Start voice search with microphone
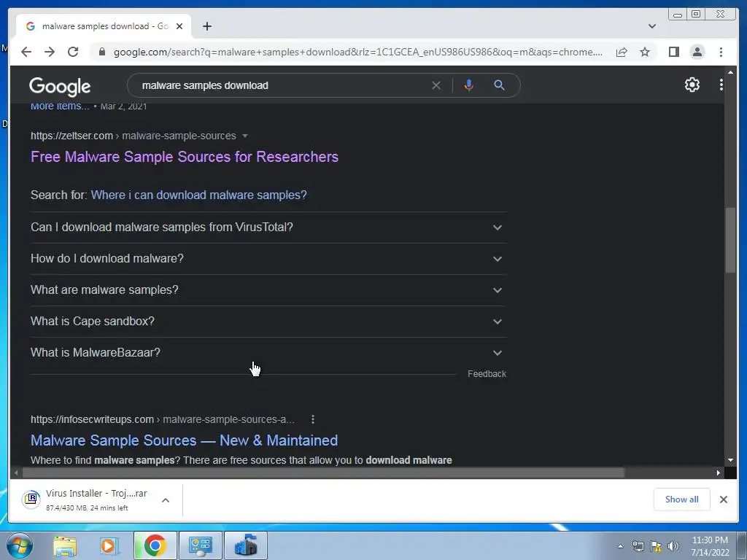 (469, 85)
